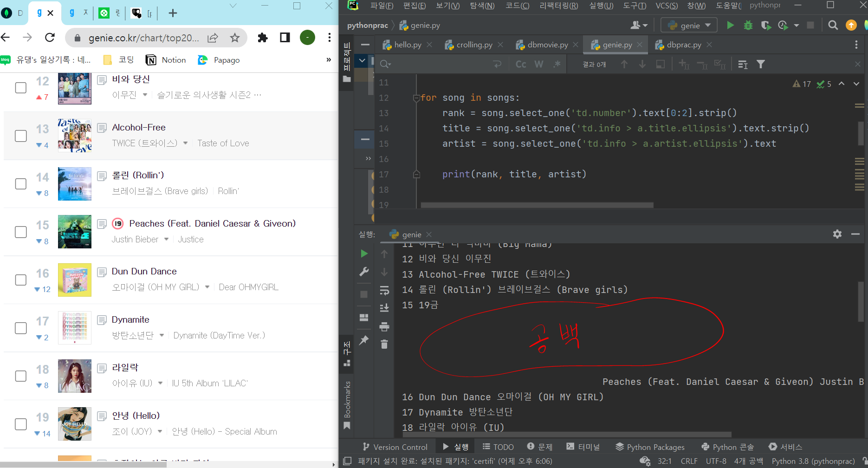Share the Genie page from address bar
868x468 pixels.
213,38
